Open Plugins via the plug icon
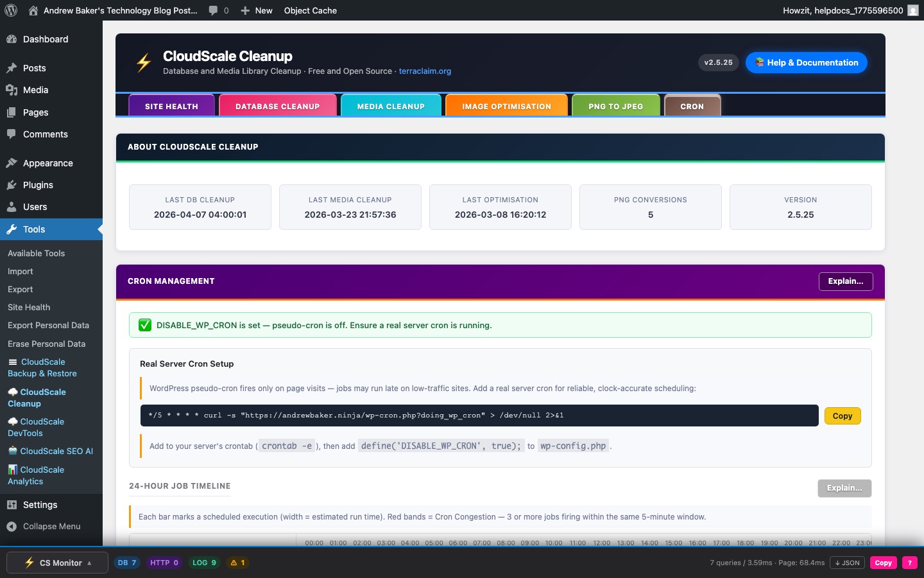 click(12, 185)
